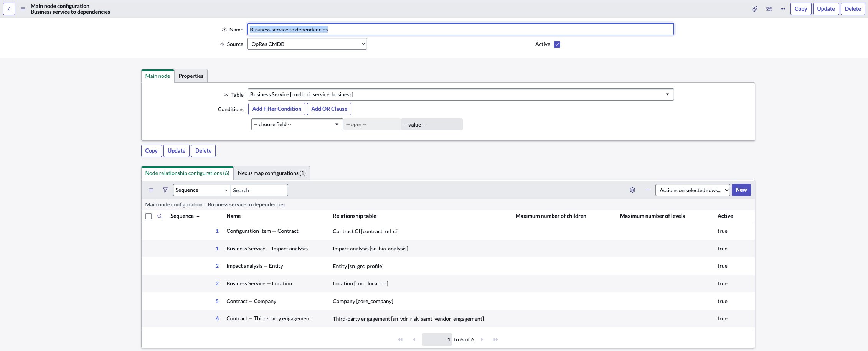The width and height of the screenshot is (868, 351).
Task: Click the lower Copy button
Action: point(151,151)
